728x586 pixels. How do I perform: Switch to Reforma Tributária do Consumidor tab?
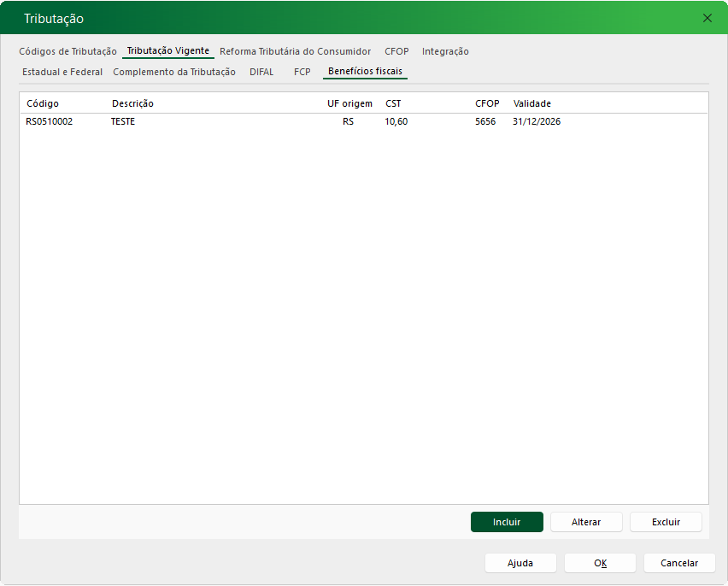click(x=295, y=51)
